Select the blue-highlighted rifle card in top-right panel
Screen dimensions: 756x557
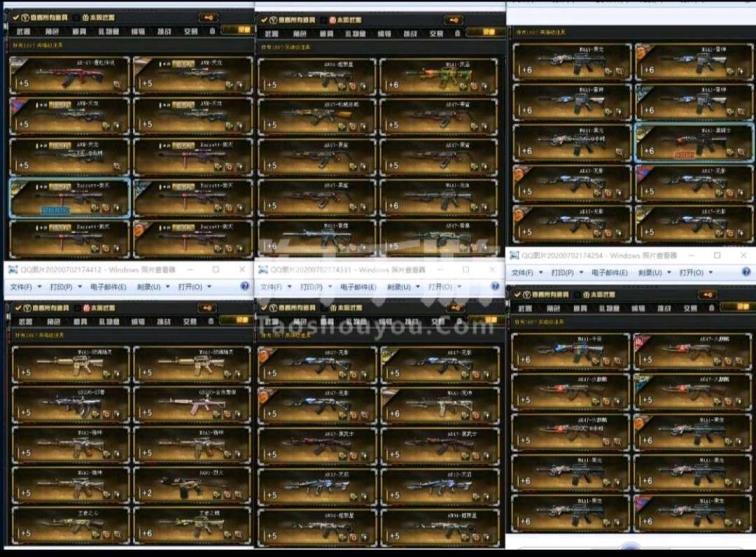(x=694, y=142)
